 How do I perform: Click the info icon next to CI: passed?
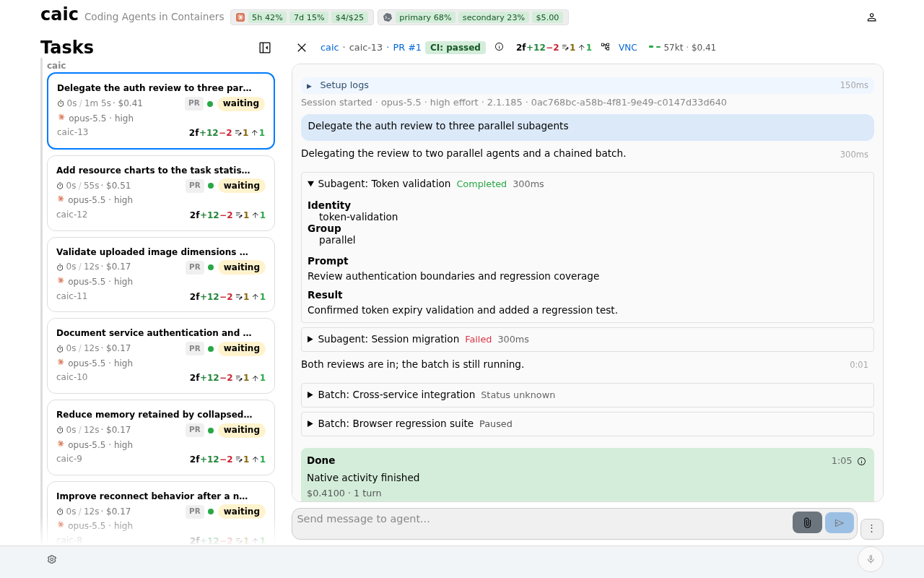(499, 47)
